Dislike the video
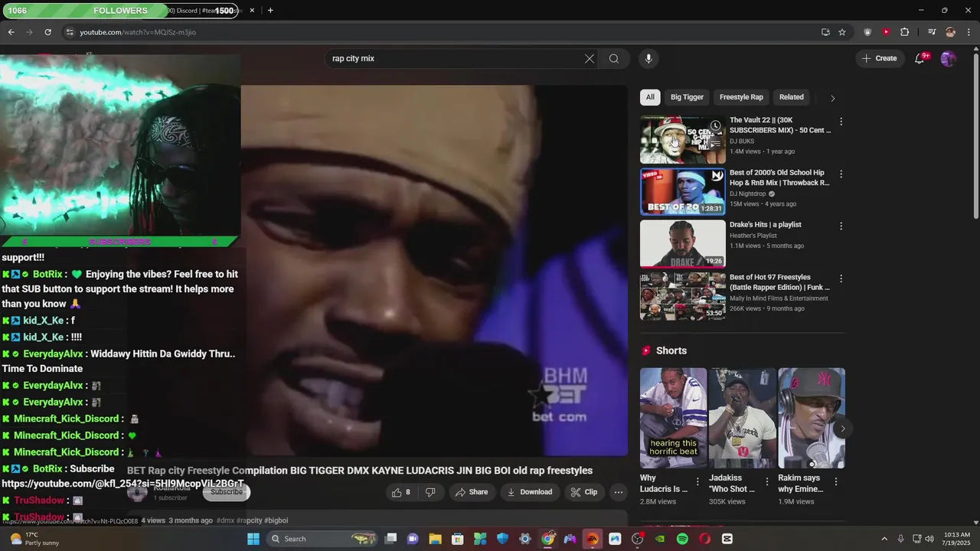 point(430,492)
